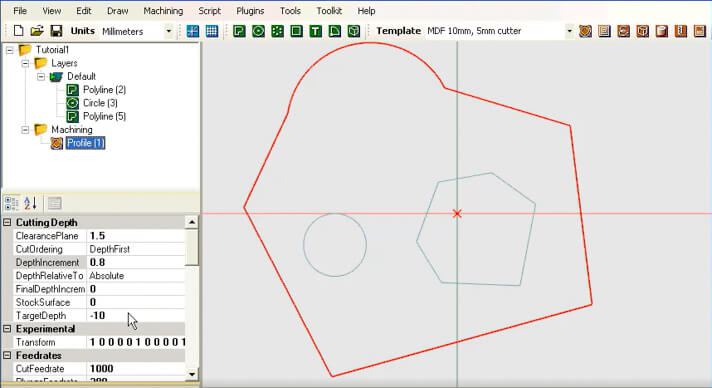The image size is (712, 388).
Task: Insert a Pocket machining operation from toolbar
Action: [604, 31]
